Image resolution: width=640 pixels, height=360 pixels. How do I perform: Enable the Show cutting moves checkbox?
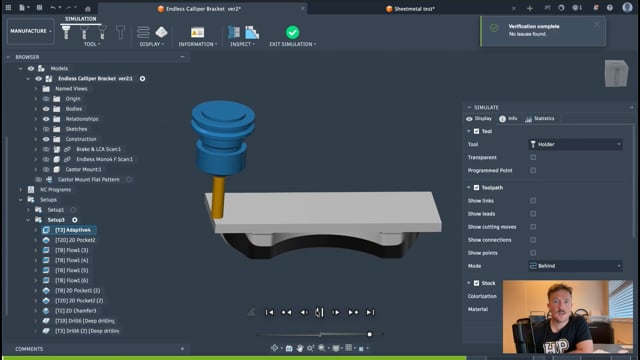[533, 227]
